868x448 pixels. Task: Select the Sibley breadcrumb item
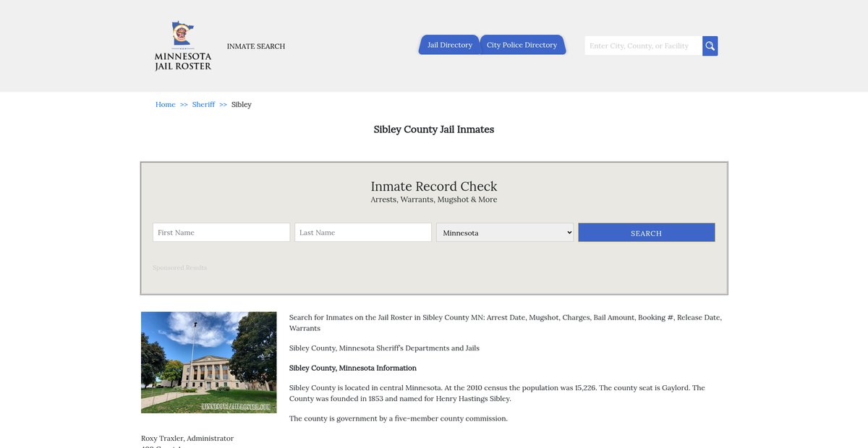coord(242,105)
